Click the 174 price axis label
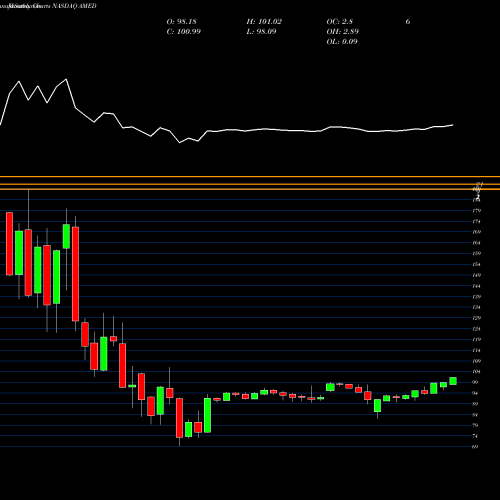This screenshot has height=500, width=500. (x=477, y=222)
